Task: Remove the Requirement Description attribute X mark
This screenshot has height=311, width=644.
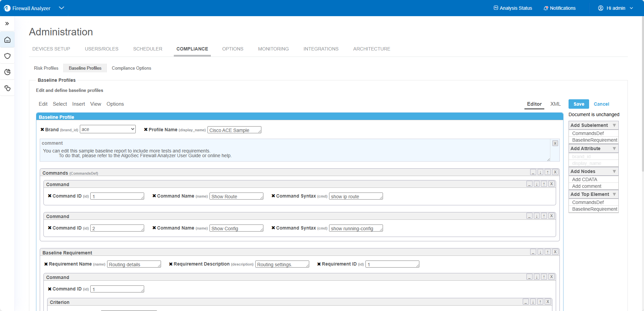Action: [171, 264]
